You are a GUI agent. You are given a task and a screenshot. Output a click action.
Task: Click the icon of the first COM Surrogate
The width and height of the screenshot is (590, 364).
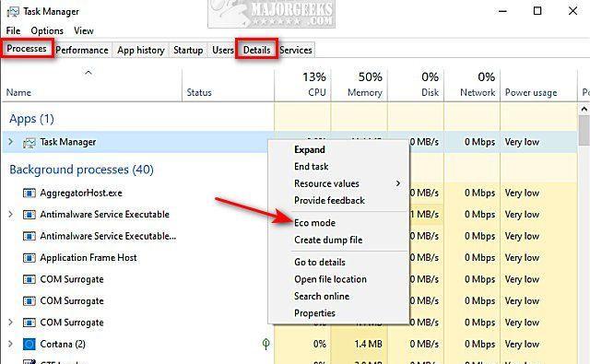(x=29, y=280)
